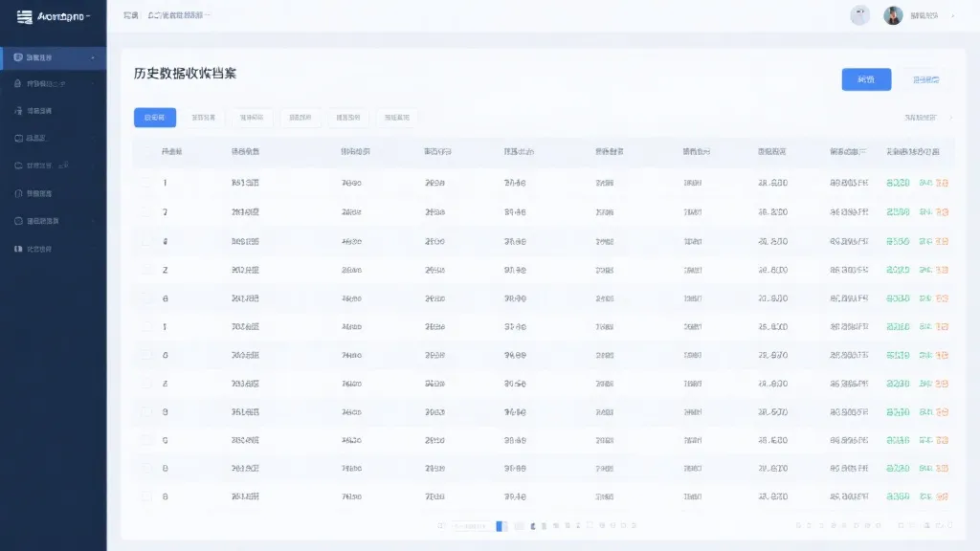Click the fourth sidebar menu item icon
This screenshot has height=551, width=980.
18,138
